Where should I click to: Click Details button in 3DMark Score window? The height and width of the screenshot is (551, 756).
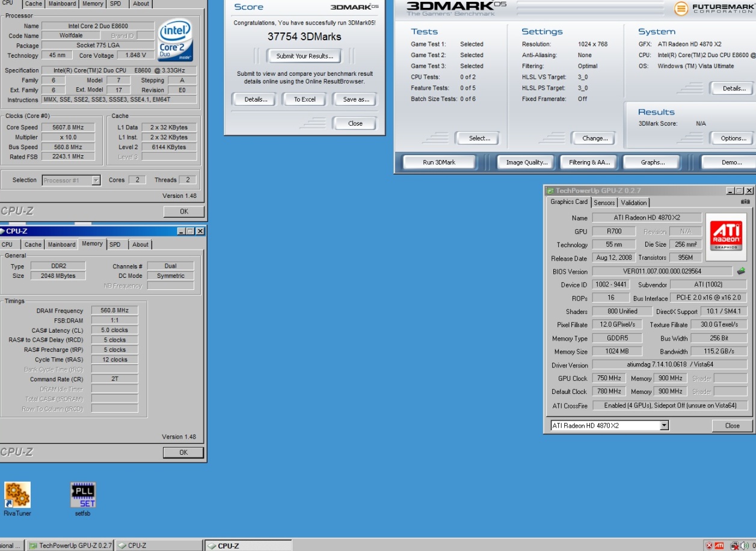pos(256,99)
